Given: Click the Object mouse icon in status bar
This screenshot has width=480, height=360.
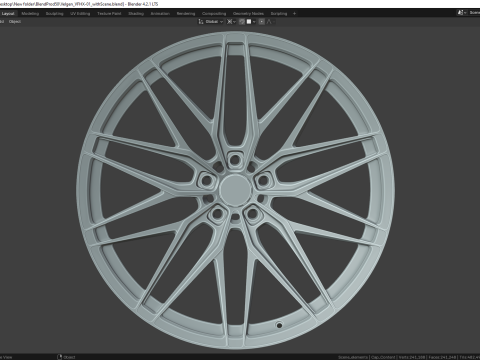Looking at the screenshot, I should pyautogui.click(x=60, y=357).
